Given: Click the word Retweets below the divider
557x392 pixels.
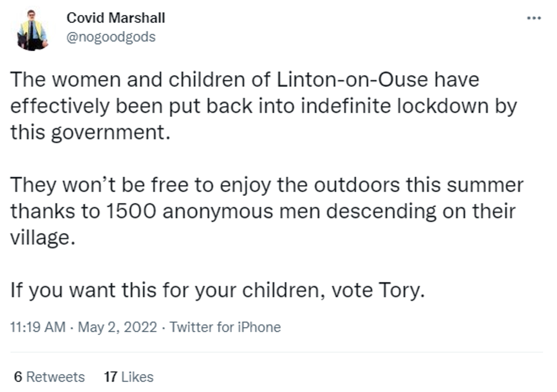Looking at the screenshot, I should [56, 377].
